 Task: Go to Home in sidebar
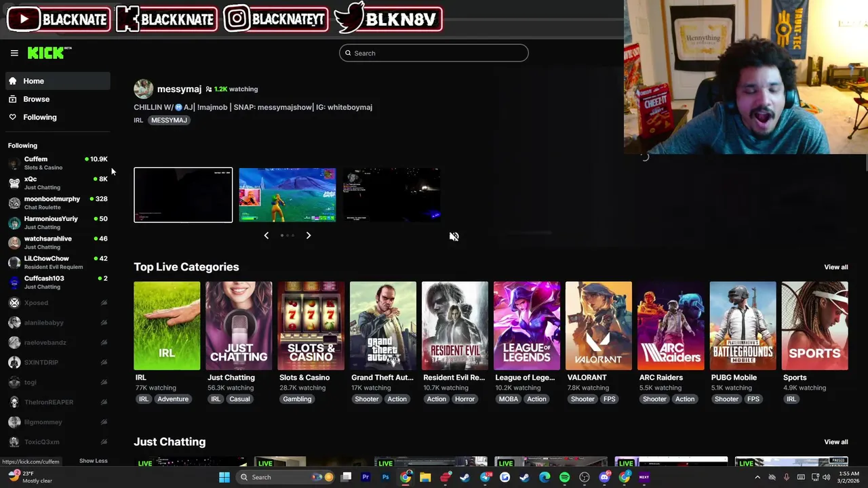(58, 81)
